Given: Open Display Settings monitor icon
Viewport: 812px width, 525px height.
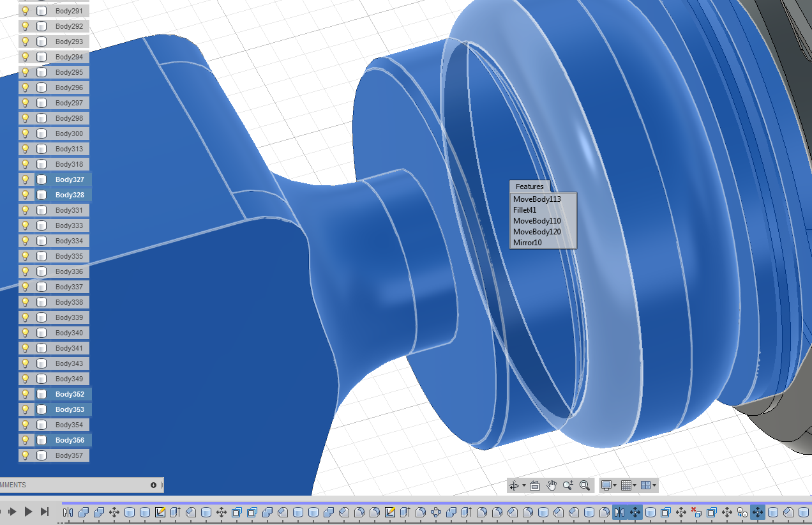Looking at the screenshot, I should click(x=606, y=485).
